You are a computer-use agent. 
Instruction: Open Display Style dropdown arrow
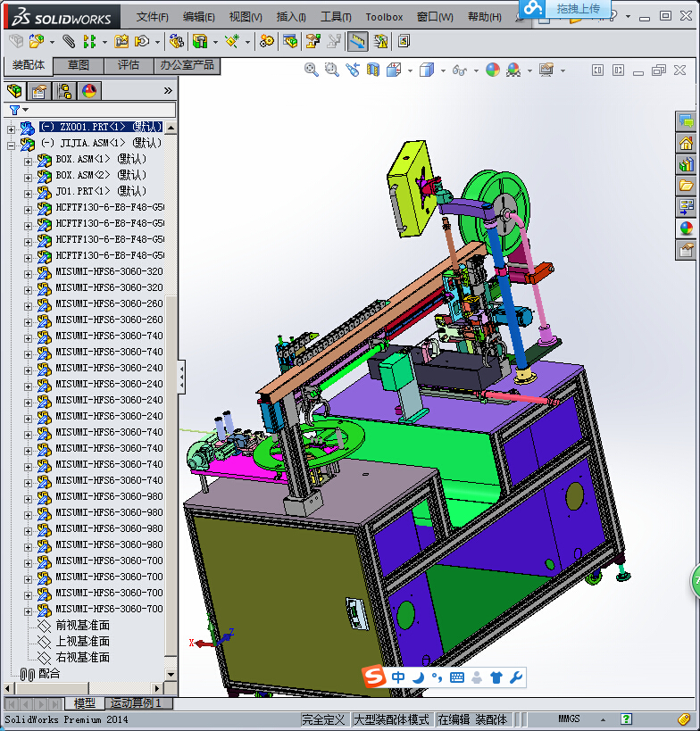(443, 71)
